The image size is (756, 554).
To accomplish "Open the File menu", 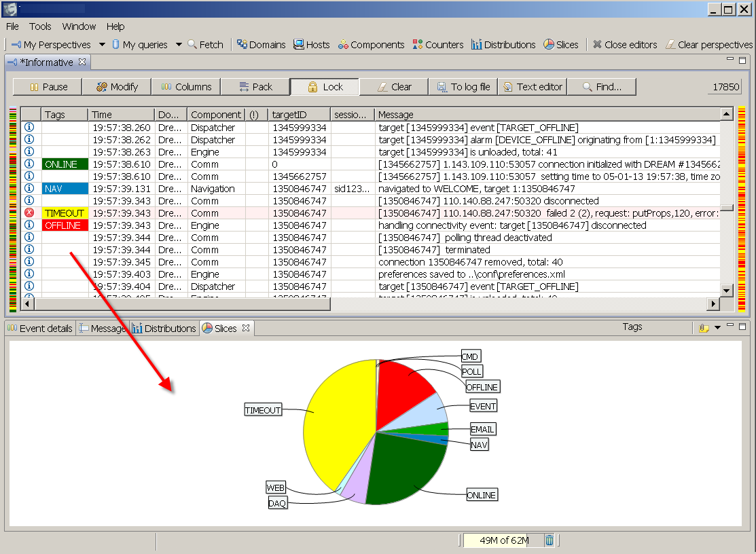I will click(12, 26).
